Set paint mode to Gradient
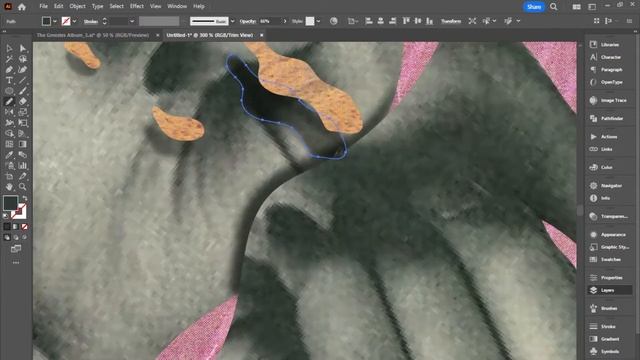The width and height of the screenshot is (640, 360). (x=16, y=227)
